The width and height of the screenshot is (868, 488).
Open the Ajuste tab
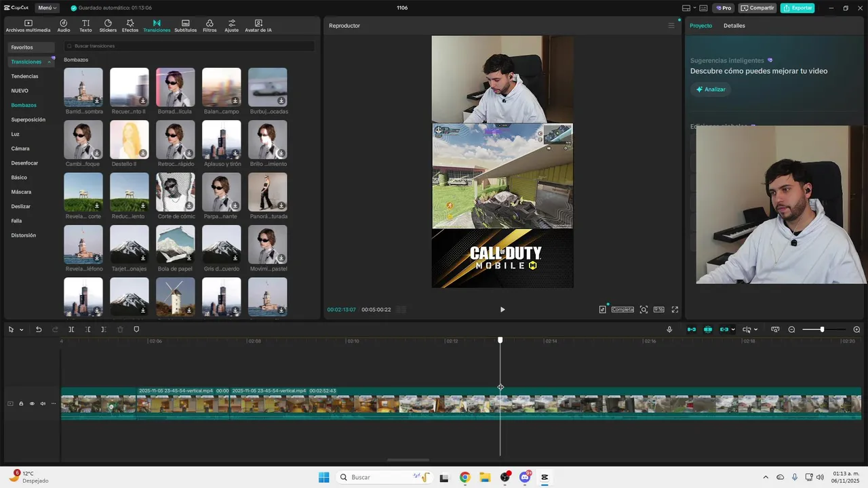pyautogui.click(x=232, y=26)
